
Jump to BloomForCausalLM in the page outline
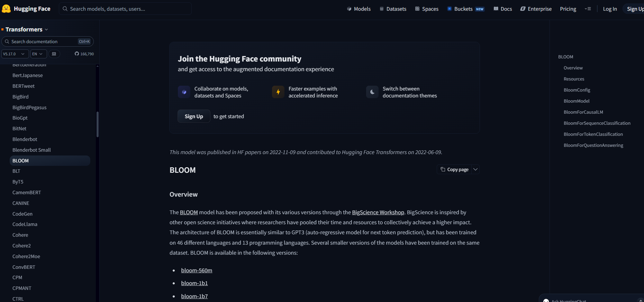[583, 112]
